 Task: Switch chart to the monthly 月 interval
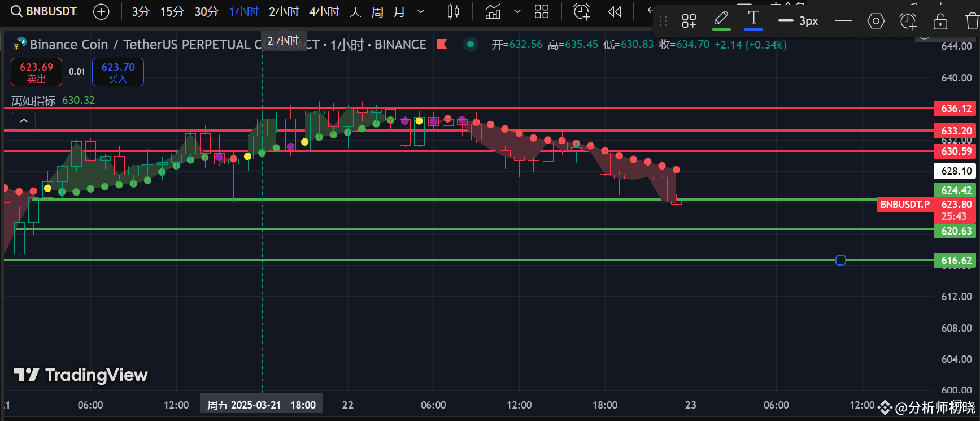pos(399,11)
